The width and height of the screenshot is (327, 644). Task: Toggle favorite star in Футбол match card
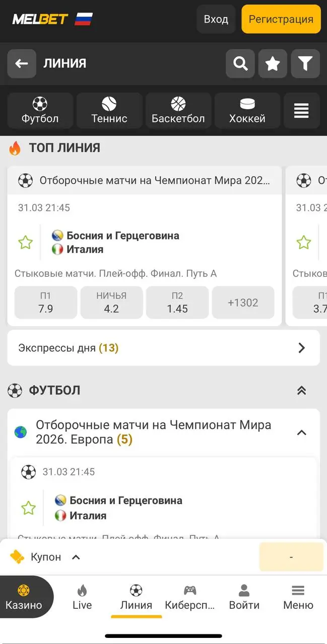tap(28, 508)
